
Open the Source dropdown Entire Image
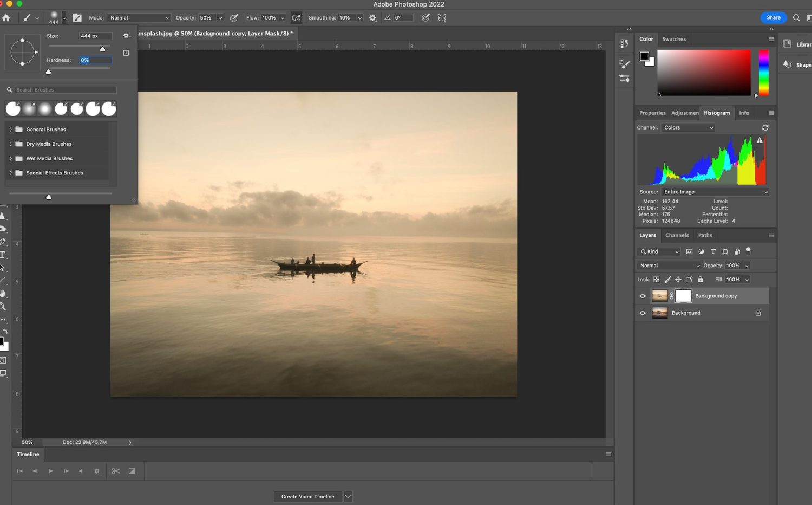coord(715,192)
